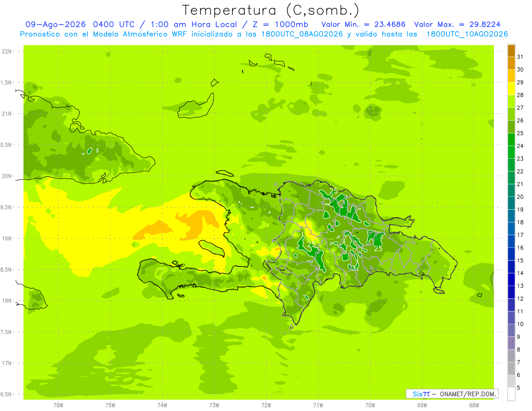Click the '0.5N' latitude axis label
Screen dimensions: 532x411
7,145
